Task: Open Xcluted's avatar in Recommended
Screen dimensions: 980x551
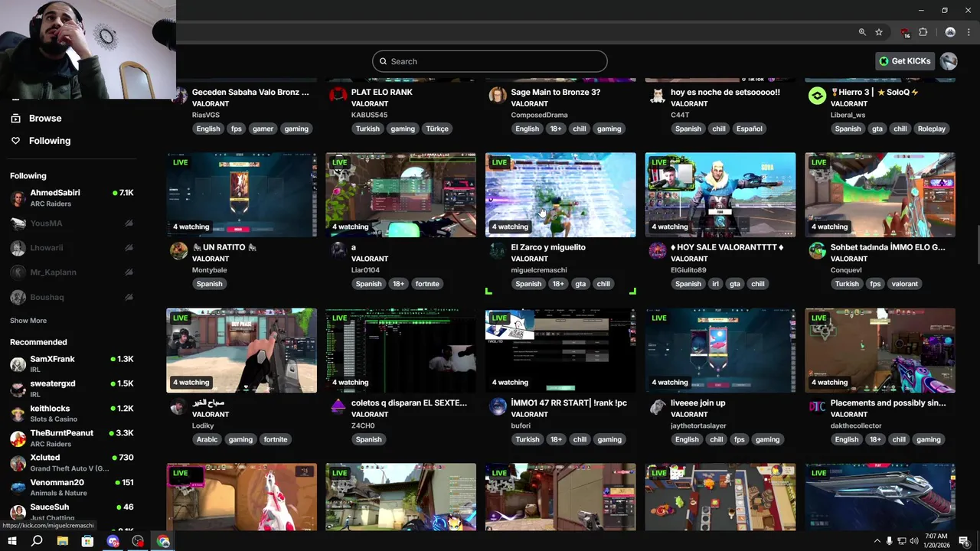Action: tap(18, 463)
